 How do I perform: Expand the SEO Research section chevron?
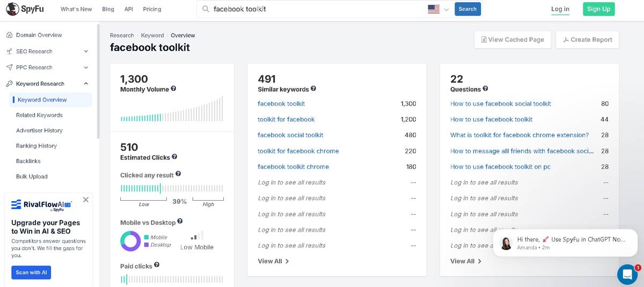(x=86, y=51)
